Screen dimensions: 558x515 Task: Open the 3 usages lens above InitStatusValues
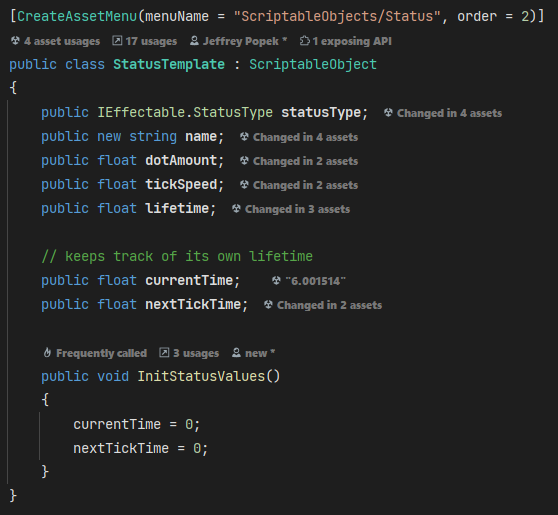point(189,353)
